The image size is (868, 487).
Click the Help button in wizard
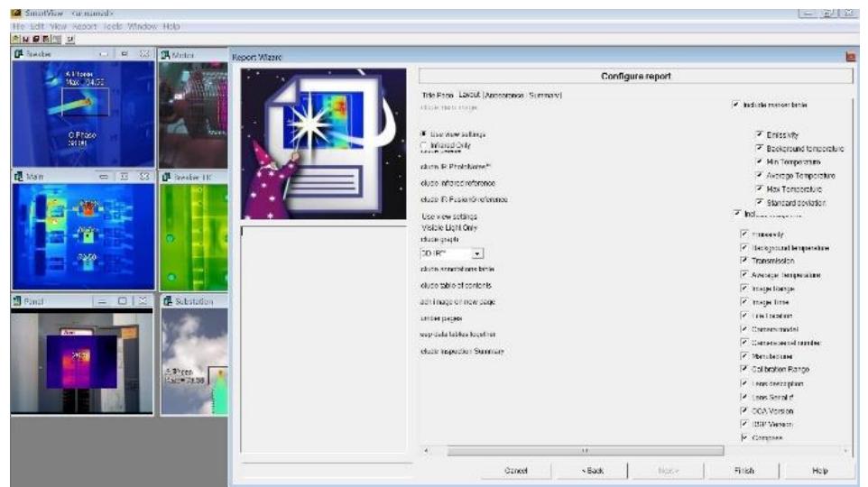pyautogui.click(x=820, y=471)
